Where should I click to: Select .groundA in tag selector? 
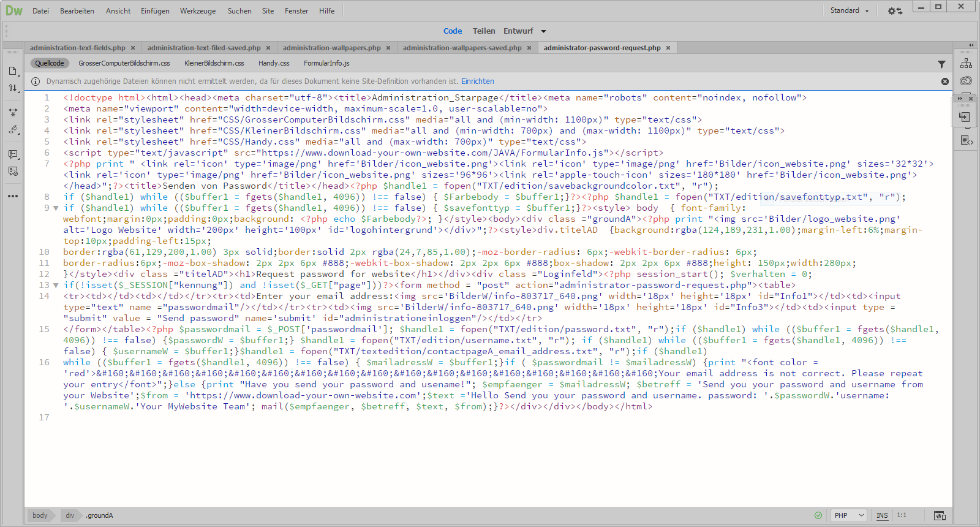coord(99,515)
